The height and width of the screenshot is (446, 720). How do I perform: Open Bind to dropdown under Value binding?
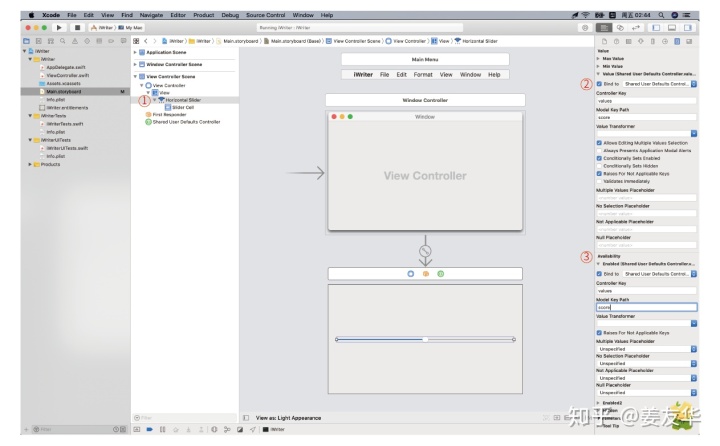point(660,84)
